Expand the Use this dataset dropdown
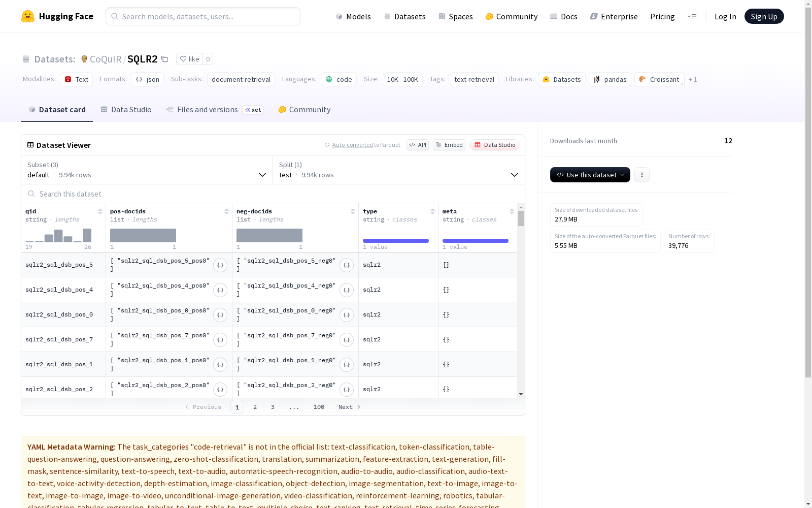The width and height of the screenshot is (812, 508). tap(590, 175)
